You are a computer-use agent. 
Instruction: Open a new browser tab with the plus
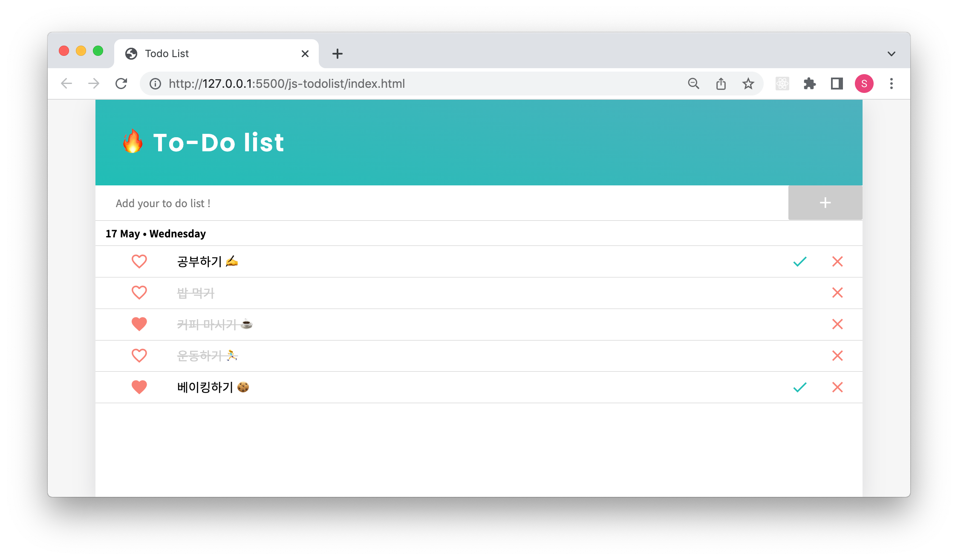click(337, 53)
